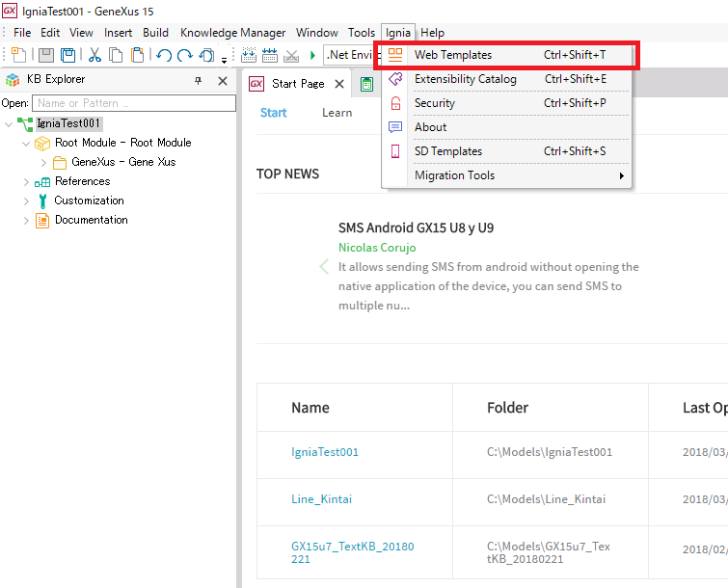Viewport: 728px width, 588px height.
Task: Open the Knowledge Manager menu
Action: [232, 33]
